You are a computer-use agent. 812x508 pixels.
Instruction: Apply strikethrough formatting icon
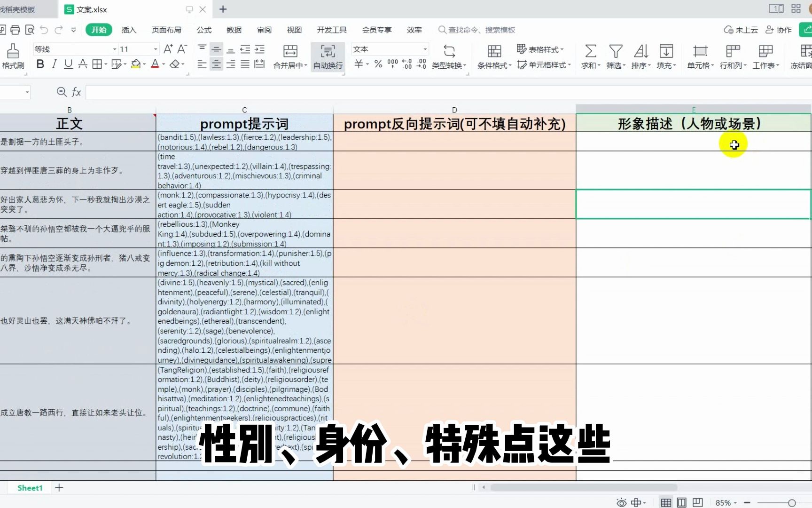point(83,64)
